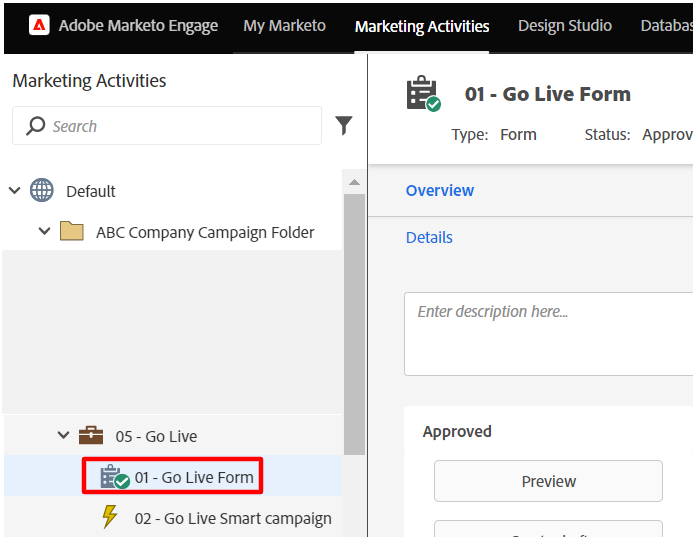The width and height of the screenshot is (693, 537).
Task: Open the Database tab
Action: tap(666, 26)
